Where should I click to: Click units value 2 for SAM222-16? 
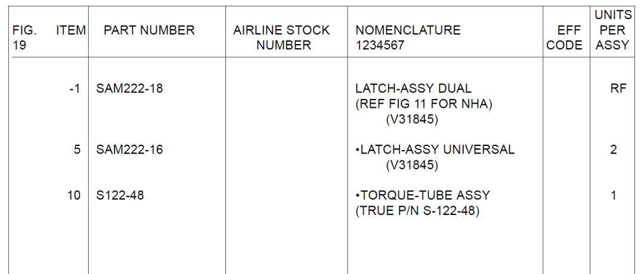pos(613,150)
